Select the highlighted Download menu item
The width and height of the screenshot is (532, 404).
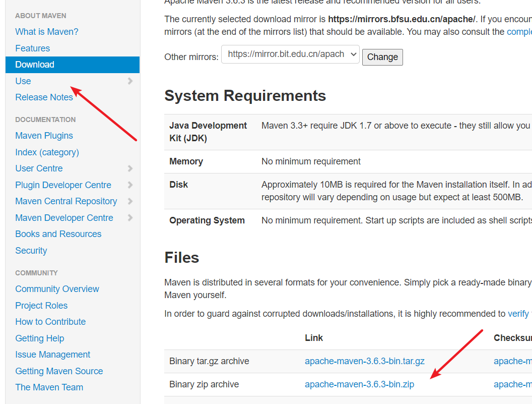pos(72,65)
